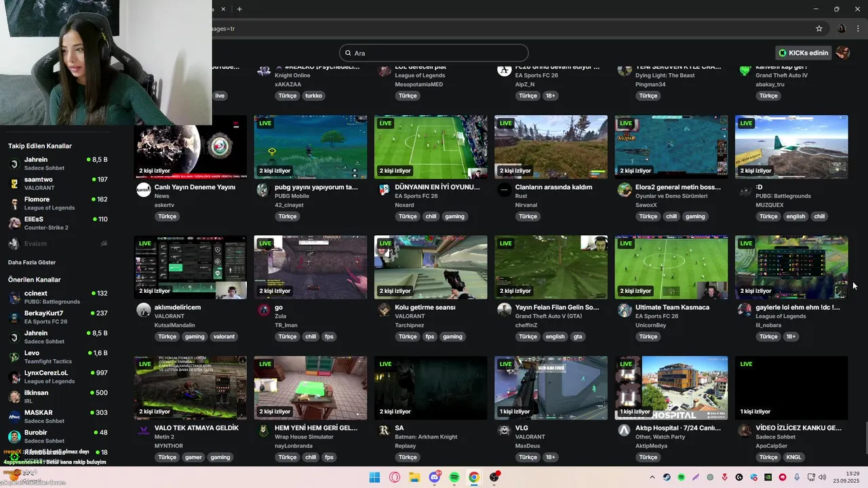Select the gamer tag under MYNTHOR stream

click(x=193, y=457)
